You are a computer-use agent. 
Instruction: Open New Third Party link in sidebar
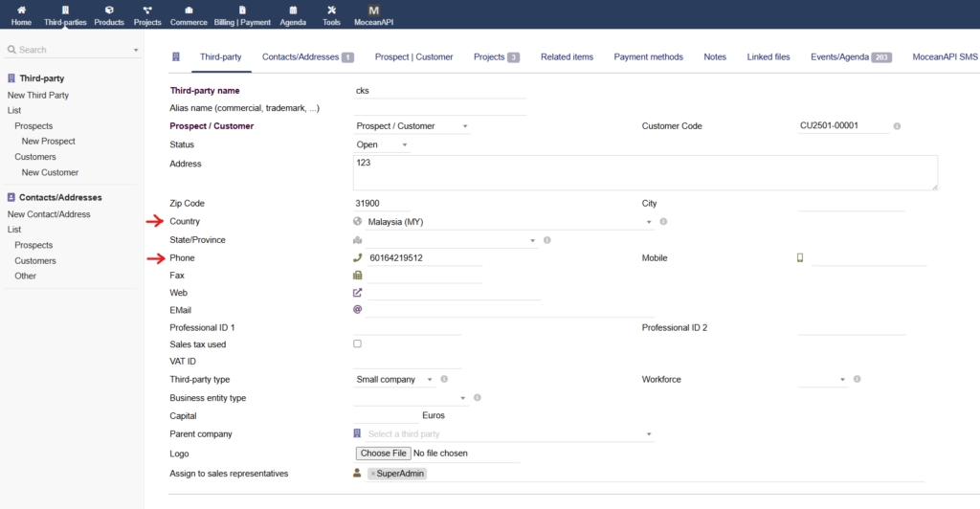[38, 96]
